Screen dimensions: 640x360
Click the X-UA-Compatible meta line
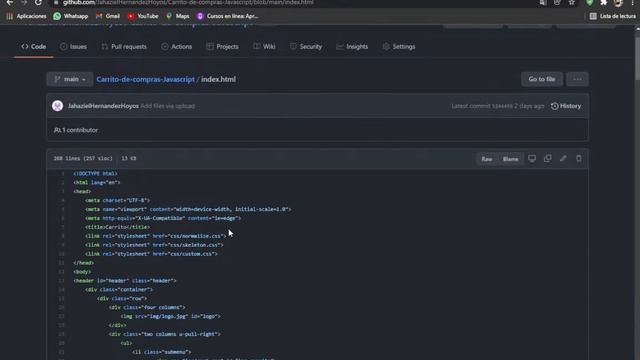click(163, 218)
